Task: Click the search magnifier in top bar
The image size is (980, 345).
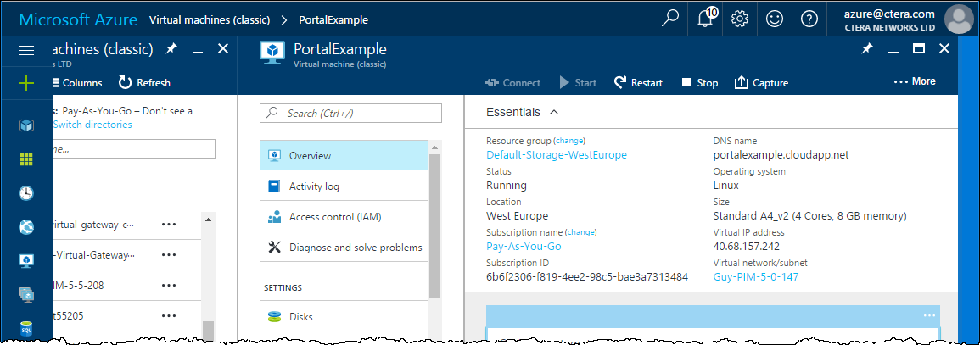Action: tap(669, 19)
